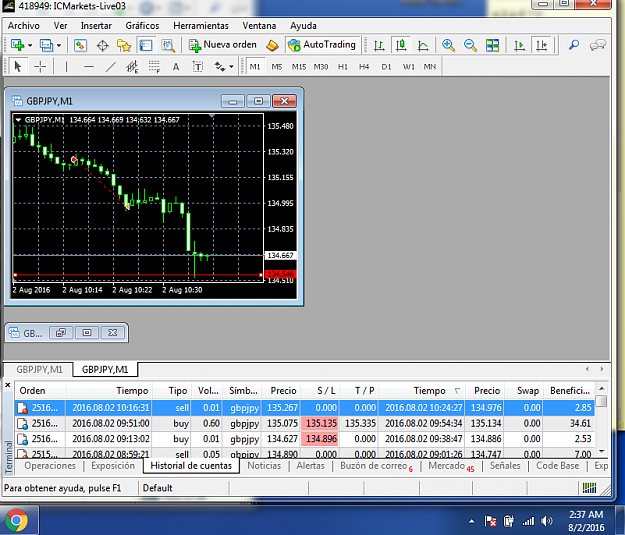The image size is (625, 535).
Task: Tile chart windows with grid icon
Action: point(492,45)
